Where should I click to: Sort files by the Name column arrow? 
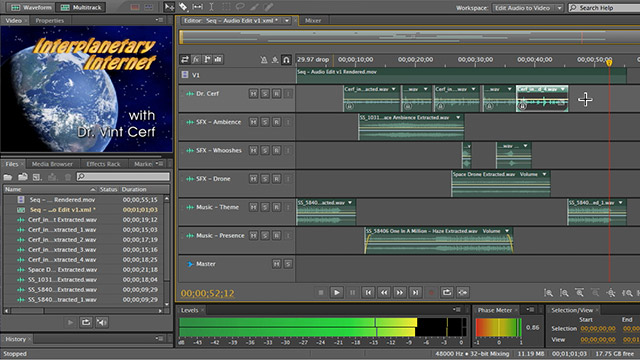pyautogui.click(x=93, y=189)
